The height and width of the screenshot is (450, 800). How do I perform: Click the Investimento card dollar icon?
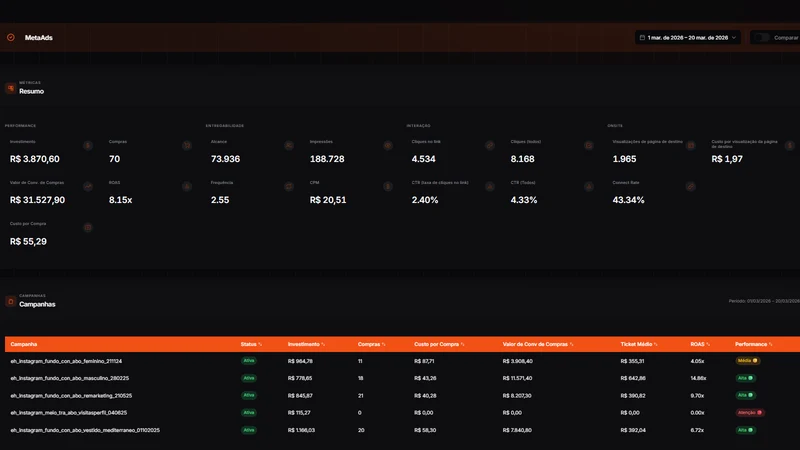88,145
